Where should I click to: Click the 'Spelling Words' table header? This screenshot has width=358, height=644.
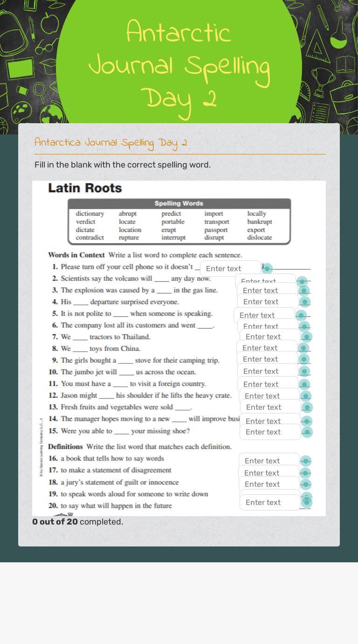(x=179, y=203)
